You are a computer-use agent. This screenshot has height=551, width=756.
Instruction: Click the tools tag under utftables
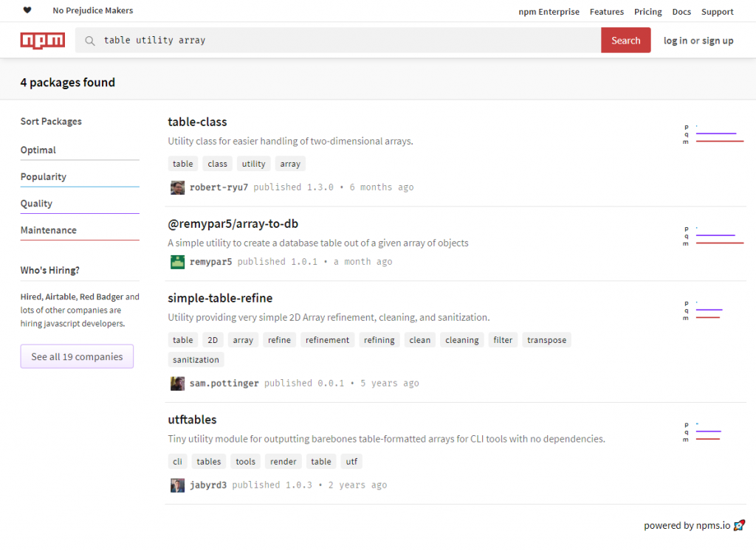[x=245, y=462]
